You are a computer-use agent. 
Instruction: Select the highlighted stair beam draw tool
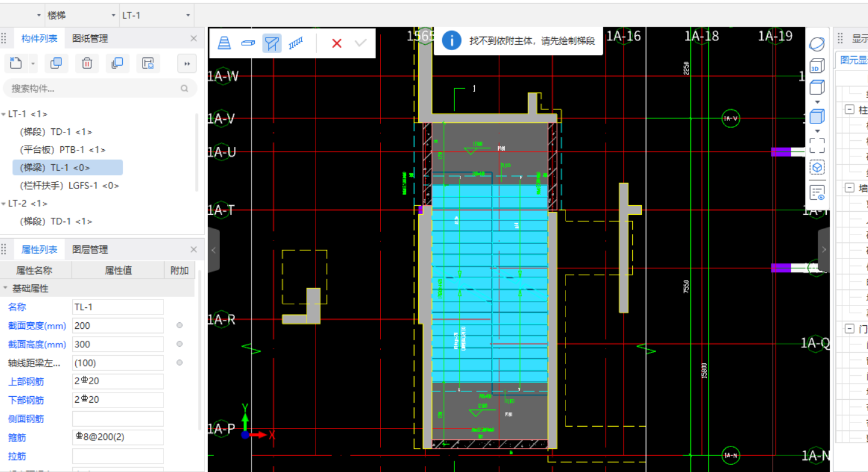pos(272,43)
